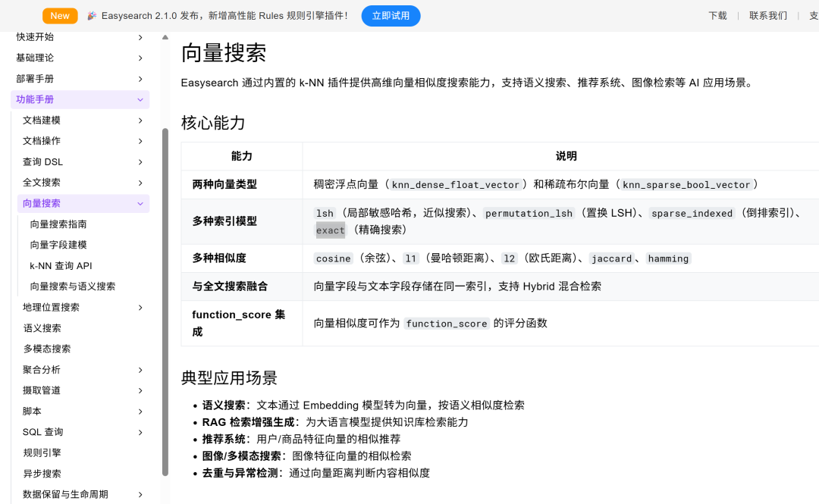Click the permutation_lsh code text
The width and height of the screenshot is (819, 504).
[529, 214]
